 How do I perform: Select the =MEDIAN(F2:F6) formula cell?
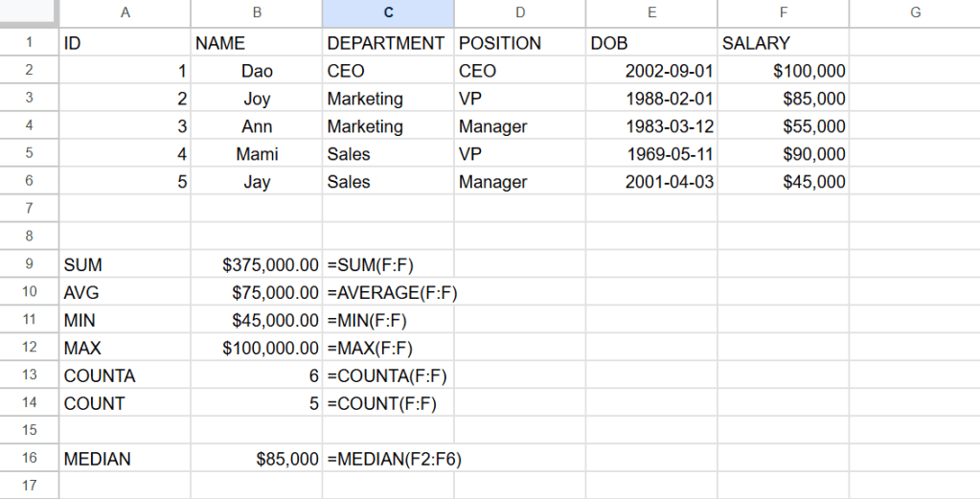pos(388,460)
